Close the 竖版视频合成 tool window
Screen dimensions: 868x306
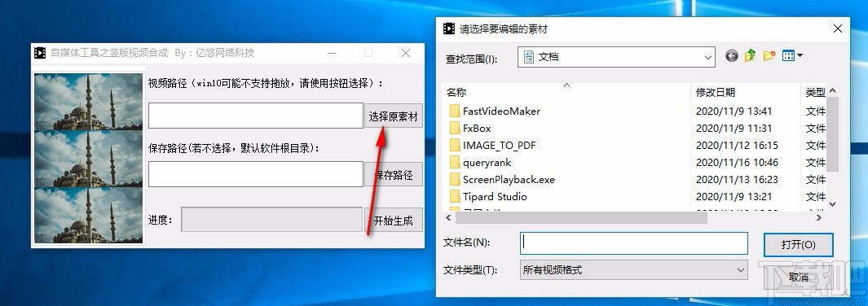tap(406, 53)
